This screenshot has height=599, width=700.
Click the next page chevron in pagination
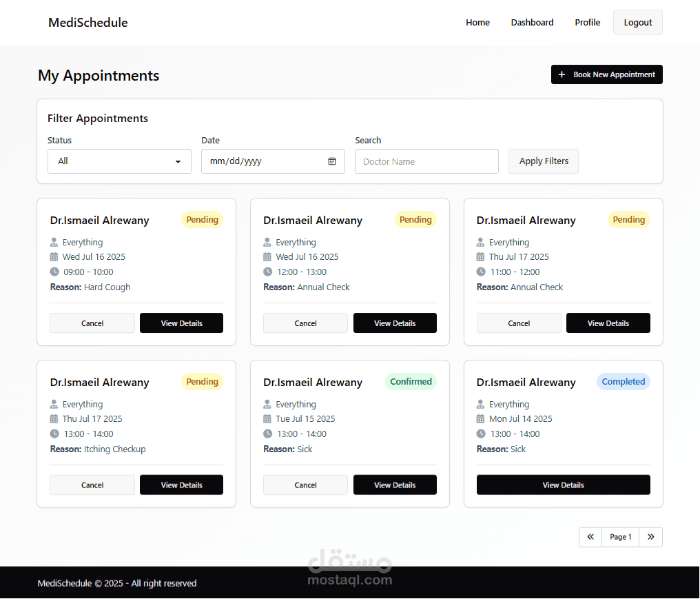651,537
